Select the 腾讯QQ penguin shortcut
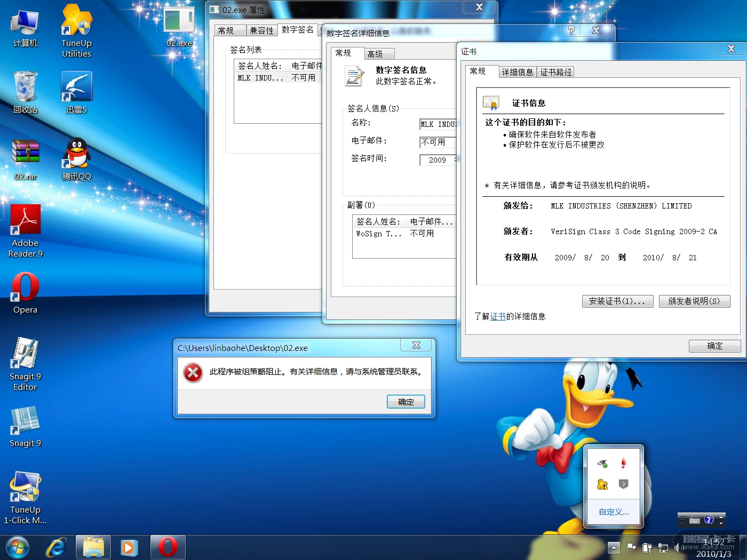The image size is (747, 560). point(76,160)
